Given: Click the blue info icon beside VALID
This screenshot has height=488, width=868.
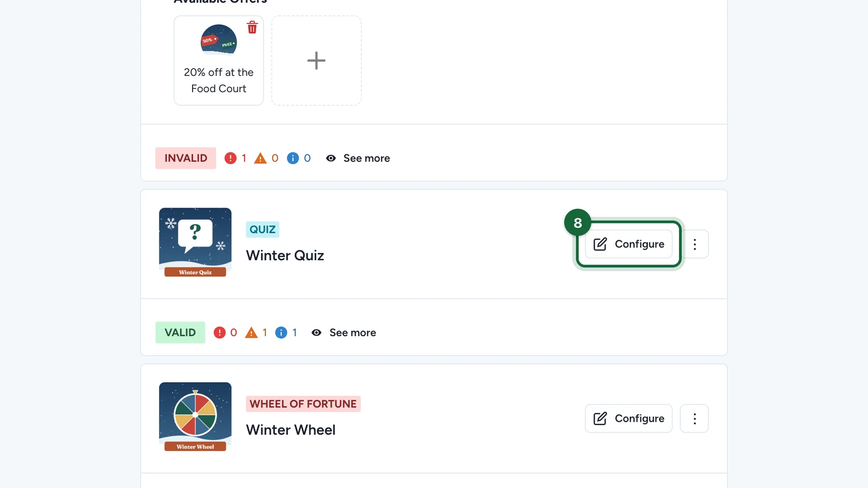Looking at the screenshot, I should (281, 332).
